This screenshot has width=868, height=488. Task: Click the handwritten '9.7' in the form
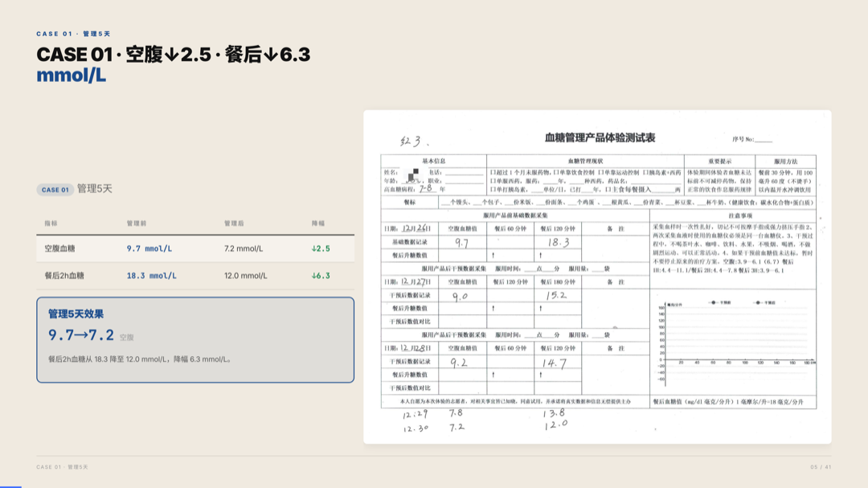point(461,242)
